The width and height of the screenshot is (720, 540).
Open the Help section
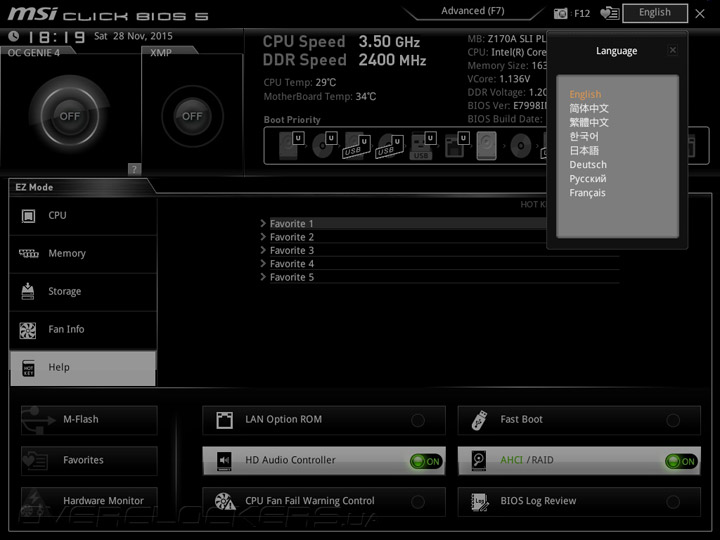(x=83, y=368)
